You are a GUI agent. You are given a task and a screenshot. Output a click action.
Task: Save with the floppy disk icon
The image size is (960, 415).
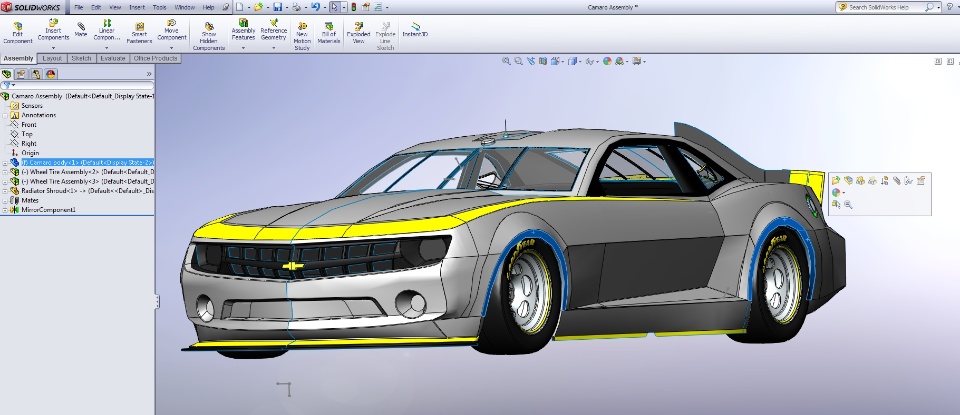click(x=277, y=7)
